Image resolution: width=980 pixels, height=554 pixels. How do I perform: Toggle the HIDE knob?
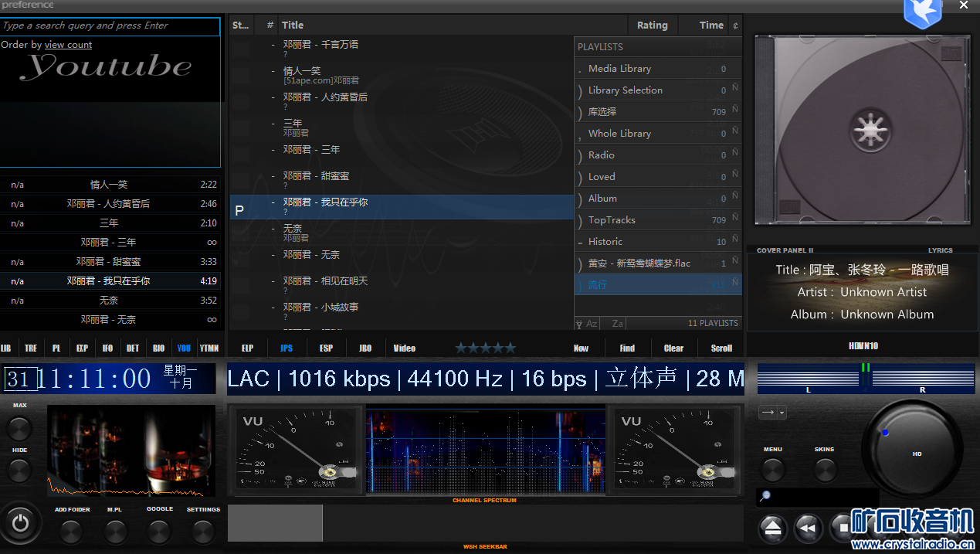(x=19, y=471)
